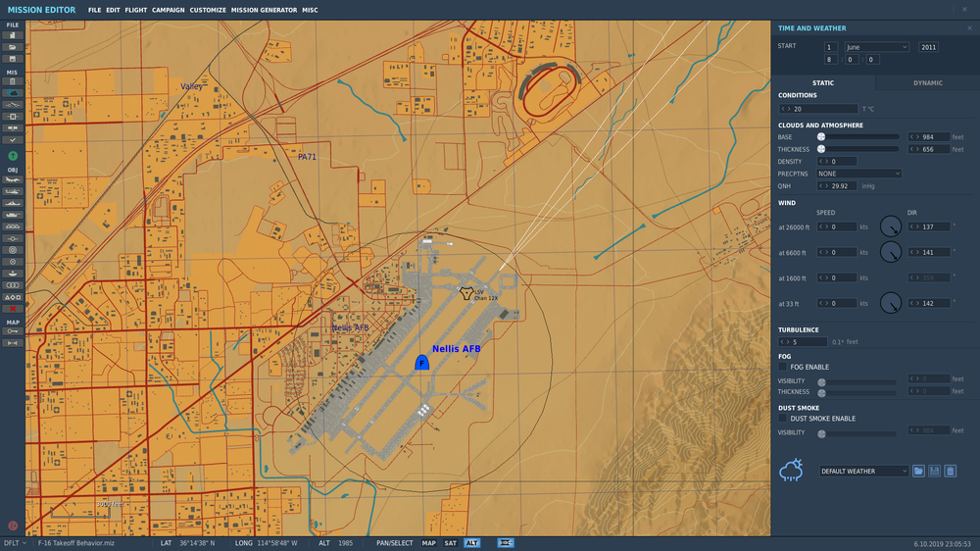Toggle the ALT map mode button

click(x=472, y=543)
